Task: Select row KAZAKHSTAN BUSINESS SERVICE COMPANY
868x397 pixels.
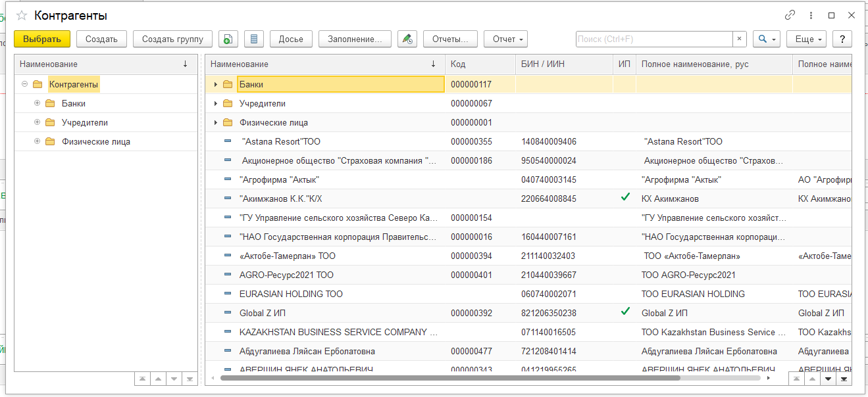Action: tap(528, 332)
